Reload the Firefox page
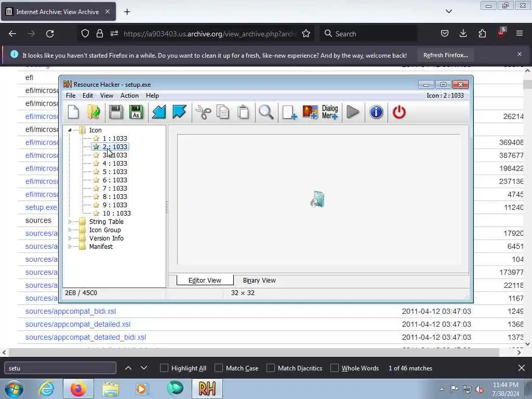 click(x=50, y=34)
